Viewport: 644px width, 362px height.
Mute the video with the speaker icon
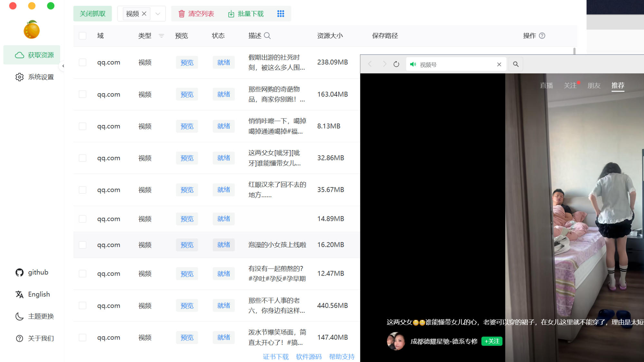click(x=413, y=64)
